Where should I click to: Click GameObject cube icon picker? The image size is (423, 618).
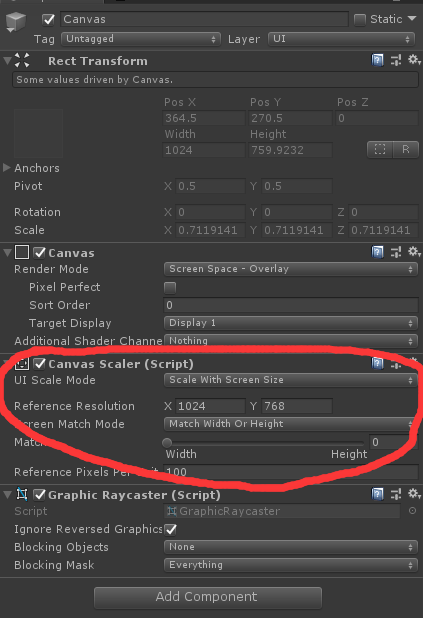coord(16,21)
